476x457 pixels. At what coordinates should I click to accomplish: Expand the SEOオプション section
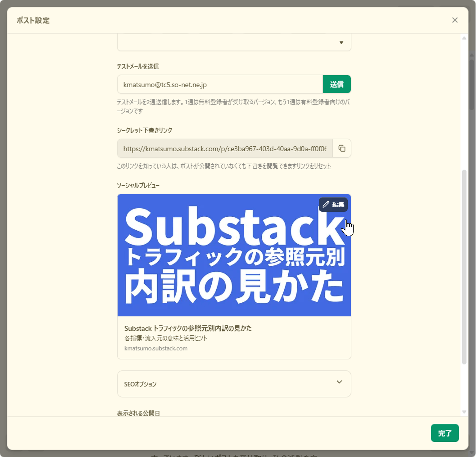234,384
